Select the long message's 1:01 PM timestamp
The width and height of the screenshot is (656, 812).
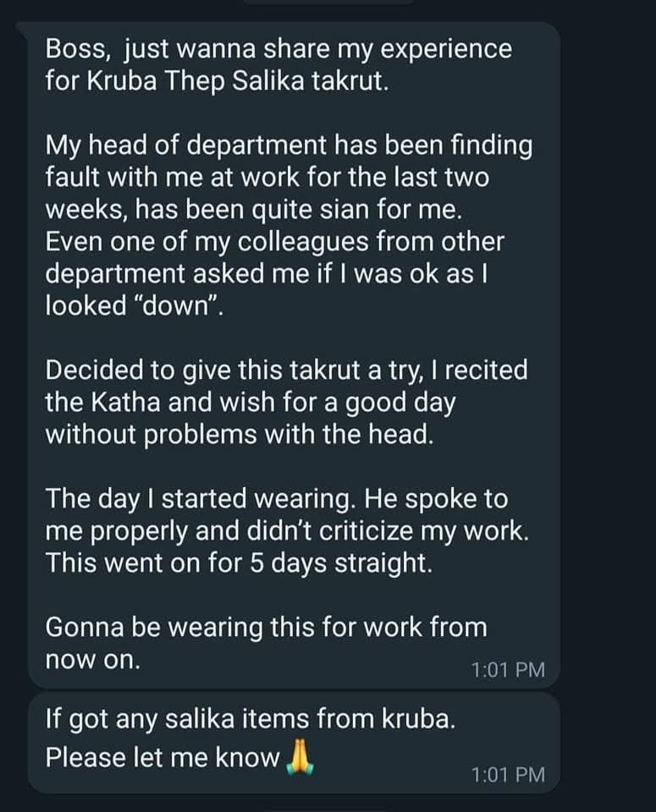508,670
